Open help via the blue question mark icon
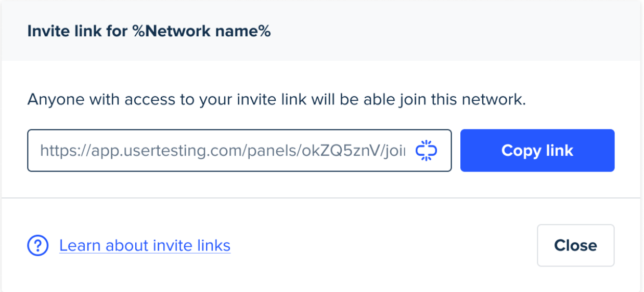Viewport: 644px width, 292px height. (37, 245)
